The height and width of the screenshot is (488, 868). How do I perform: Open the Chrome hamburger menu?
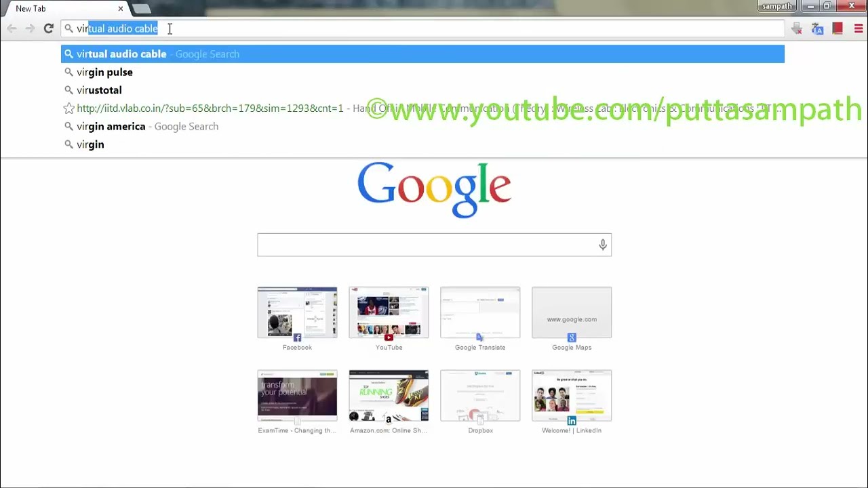click(859, 28)
